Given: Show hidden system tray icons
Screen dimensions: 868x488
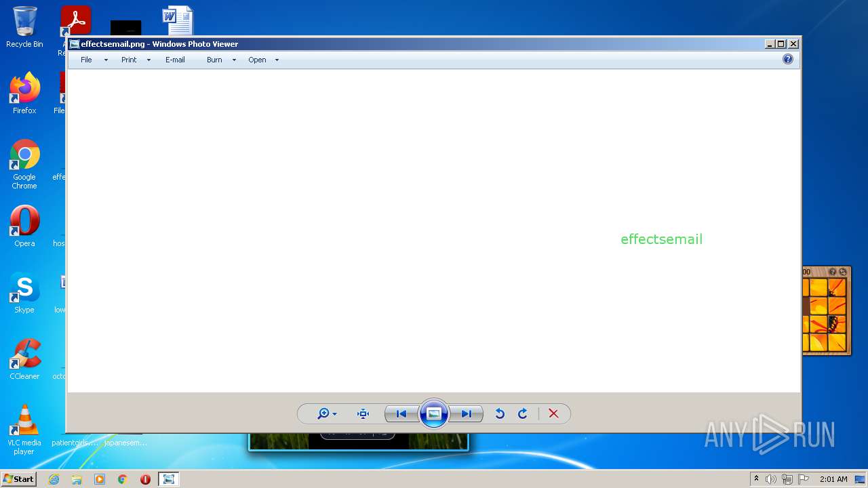Looking at the screenshot, I should point(756,479).
